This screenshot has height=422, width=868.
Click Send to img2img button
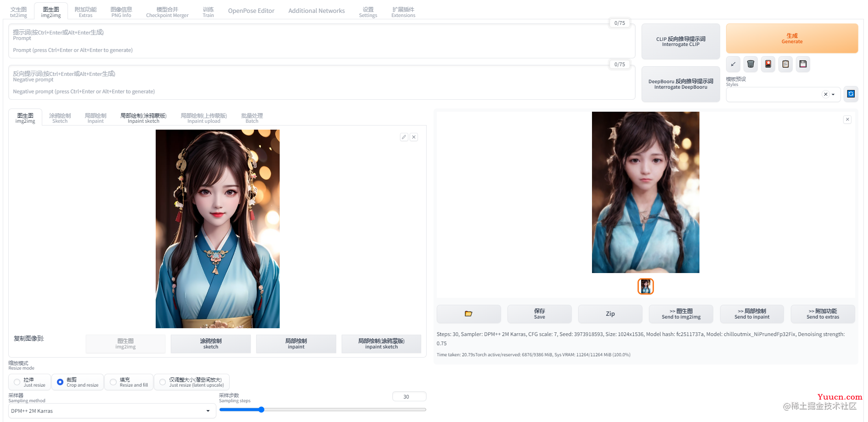click(681, 314)
